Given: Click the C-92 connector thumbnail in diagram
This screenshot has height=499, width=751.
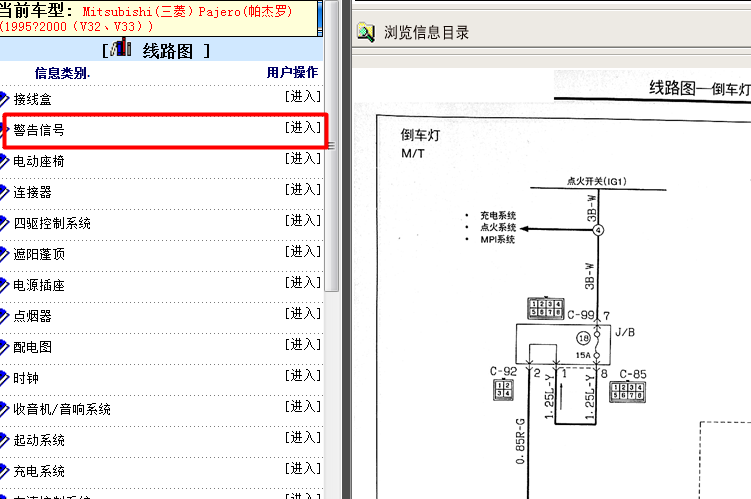Looking at the screenshot, I should click(503, 389).
